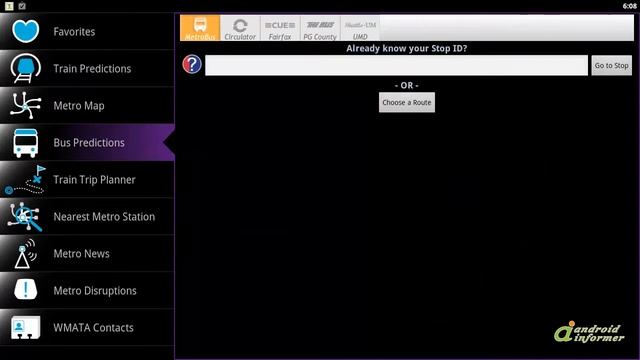Switch to the Circulator tab
Viewport: 640px width, 360px height.
tap(240, 28)
